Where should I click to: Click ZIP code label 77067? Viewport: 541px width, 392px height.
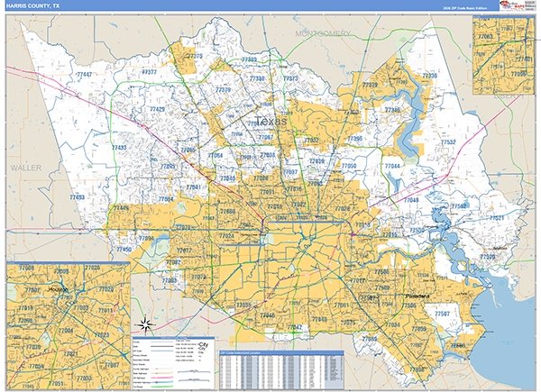[x=266, y=137]
